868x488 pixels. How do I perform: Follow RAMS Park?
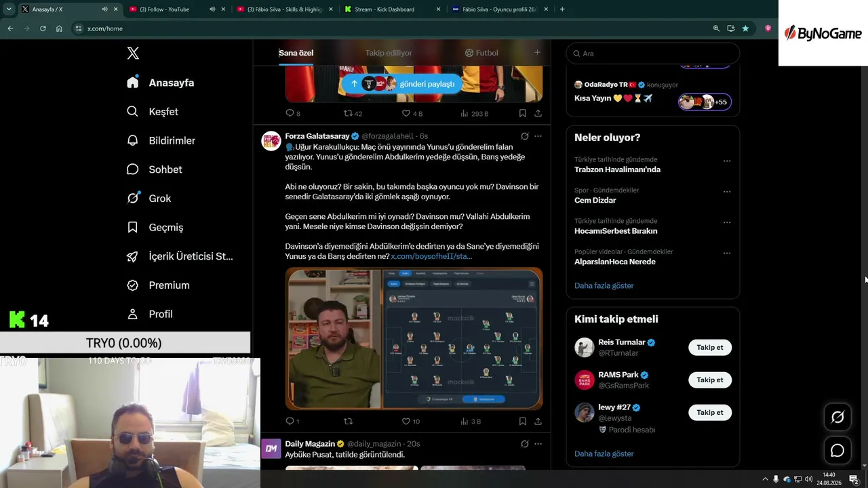click(710, 380)
